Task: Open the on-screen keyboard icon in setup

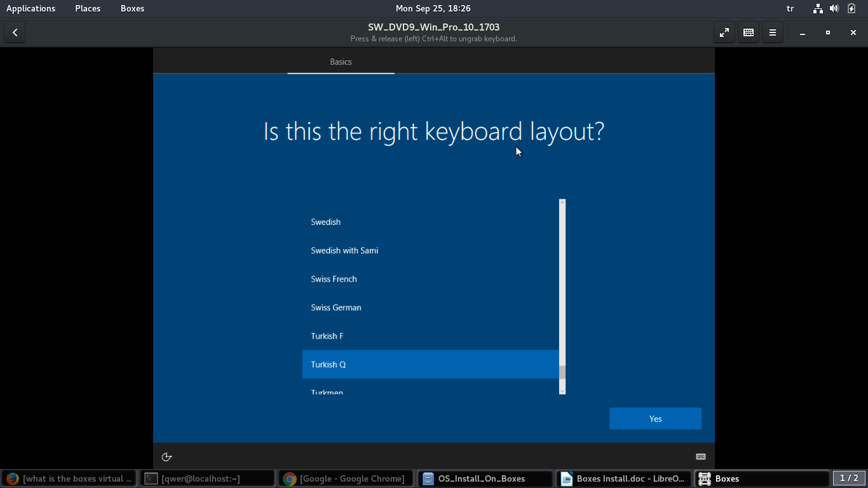Action: click(701, 457)
